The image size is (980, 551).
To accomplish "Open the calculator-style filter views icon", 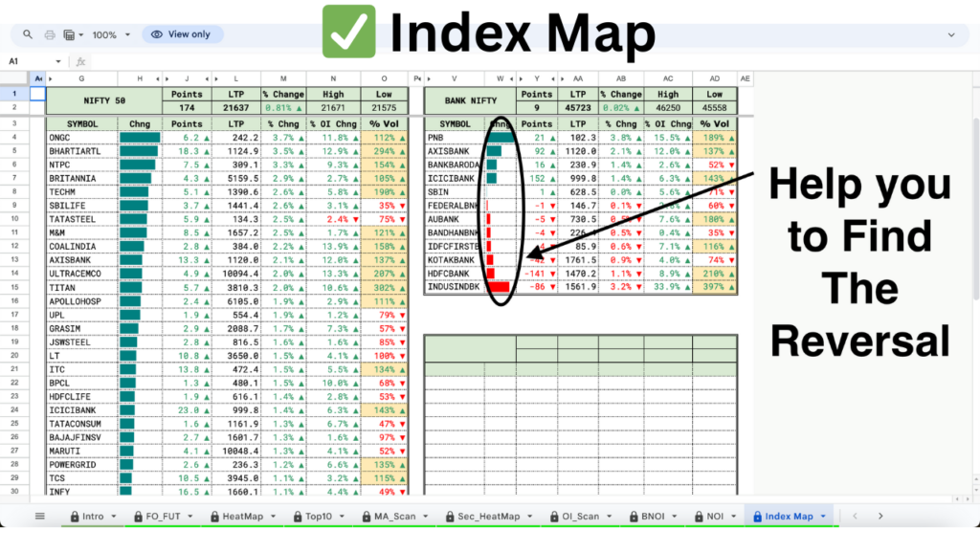I will (69, 34).
